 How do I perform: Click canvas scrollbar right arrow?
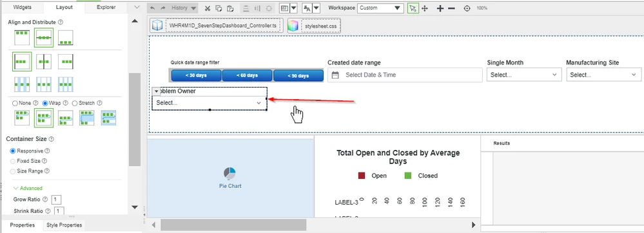(x=474, y=225)
